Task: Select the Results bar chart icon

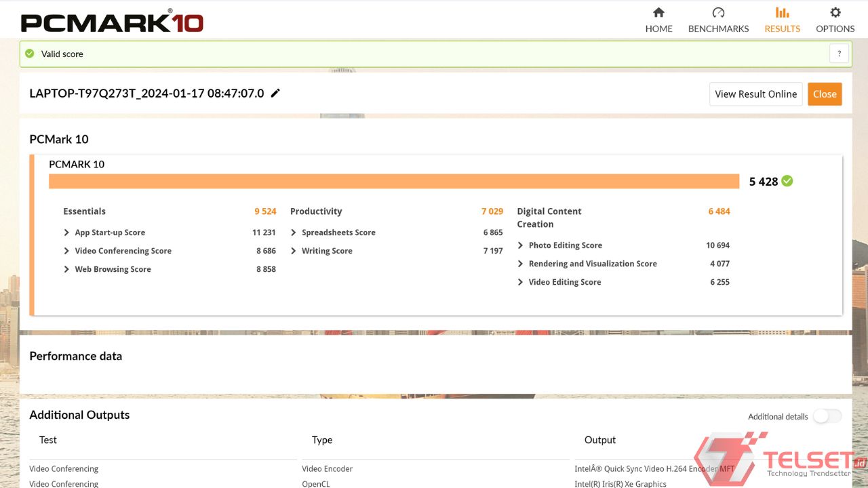Action: (782, 13)
